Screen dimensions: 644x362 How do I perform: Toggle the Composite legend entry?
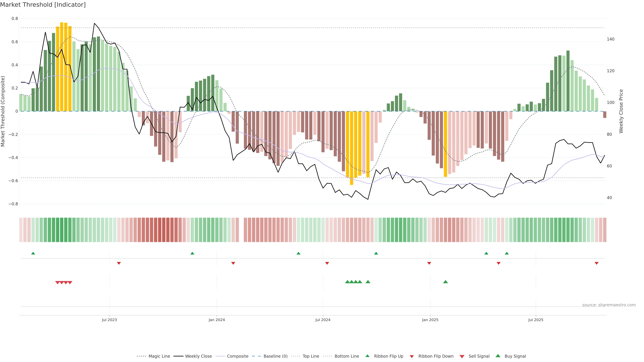237,356
